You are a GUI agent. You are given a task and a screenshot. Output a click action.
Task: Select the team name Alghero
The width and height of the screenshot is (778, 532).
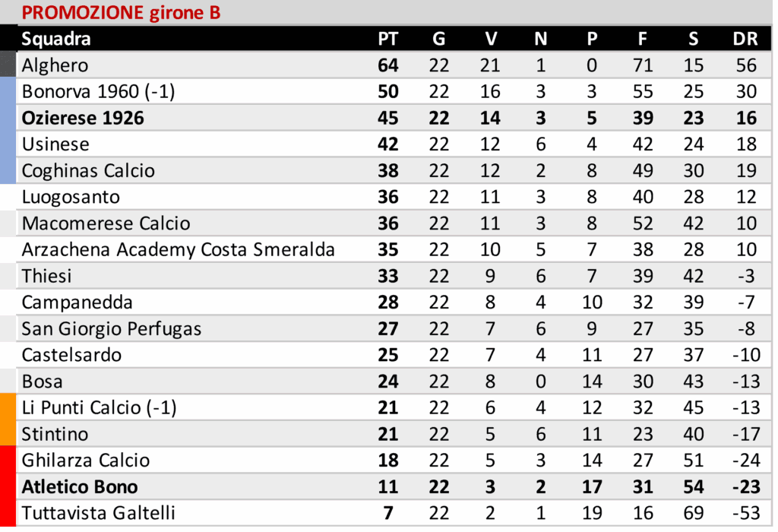point(55,65)
